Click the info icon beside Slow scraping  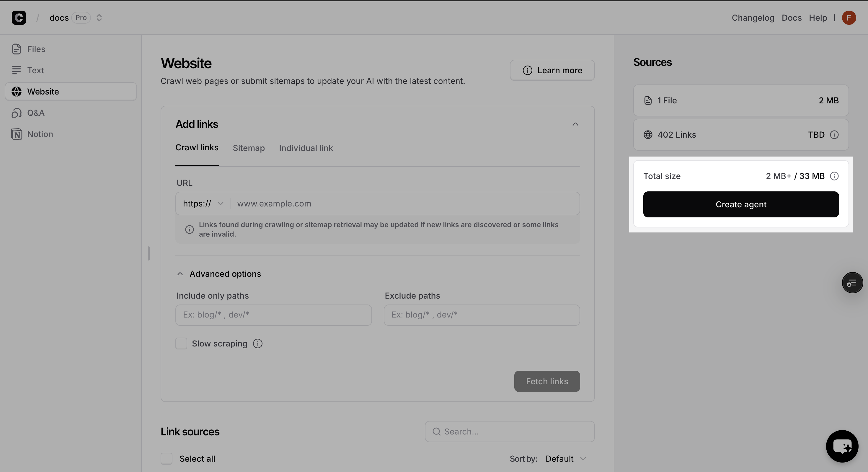[x=258, y=344]
